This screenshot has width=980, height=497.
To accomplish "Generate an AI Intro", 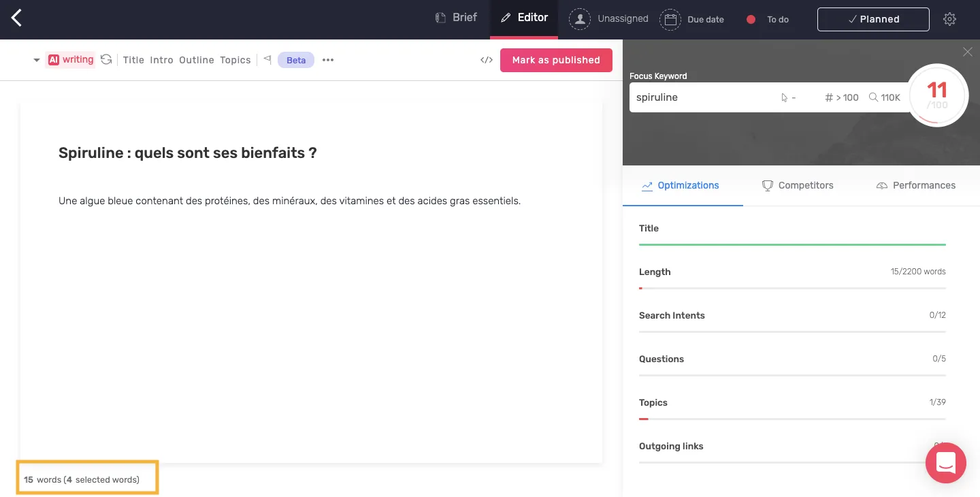I will [162, 60].
